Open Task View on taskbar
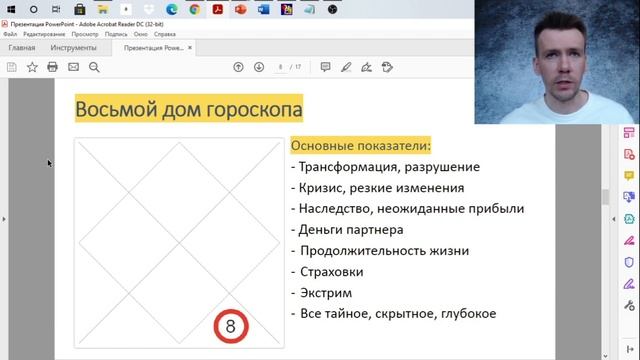The height and width of the screenshot is (360, 640). [56, 9]
